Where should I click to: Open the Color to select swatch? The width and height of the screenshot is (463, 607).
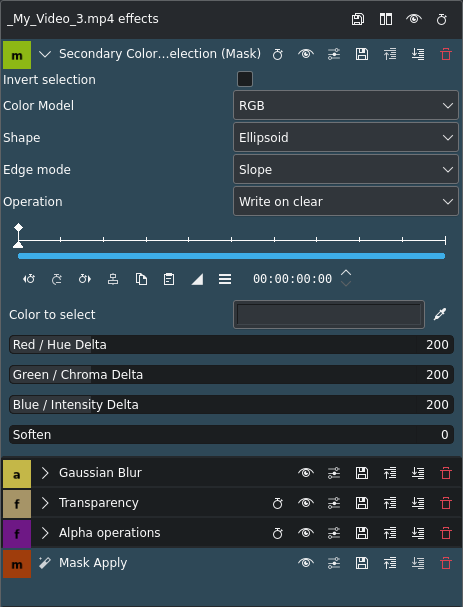click(x=329, y=315)
